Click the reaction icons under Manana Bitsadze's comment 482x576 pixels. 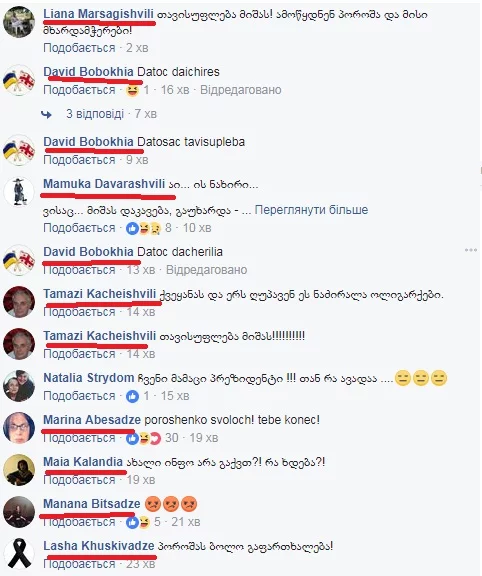click(138, 522)
